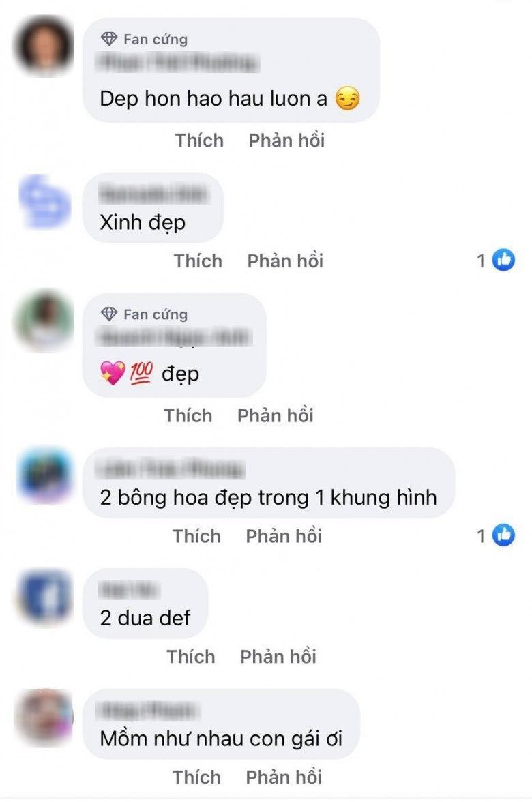
Task: Click Thích under '2 dua def' comment
Action: 191,657
